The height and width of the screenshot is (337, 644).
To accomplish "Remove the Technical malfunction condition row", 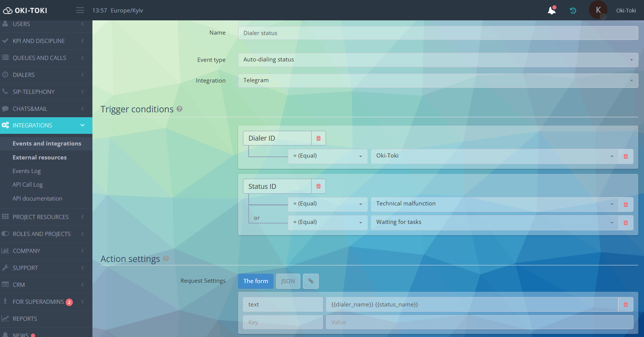I will 626,204.
